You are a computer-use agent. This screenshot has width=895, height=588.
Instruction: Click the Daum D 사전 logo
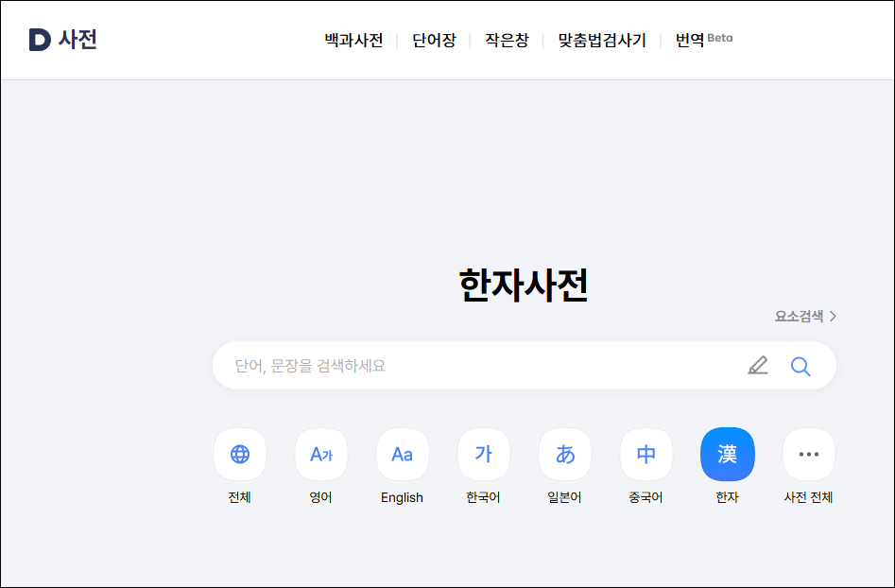pyautogui.click(x=62, y=40)
